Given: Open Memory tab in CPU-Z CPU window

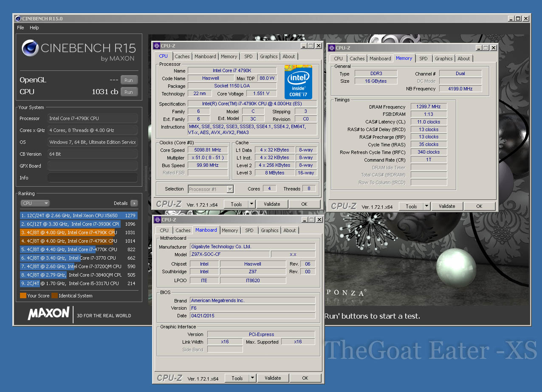Looking at the screenshot, I should (229, 56).
